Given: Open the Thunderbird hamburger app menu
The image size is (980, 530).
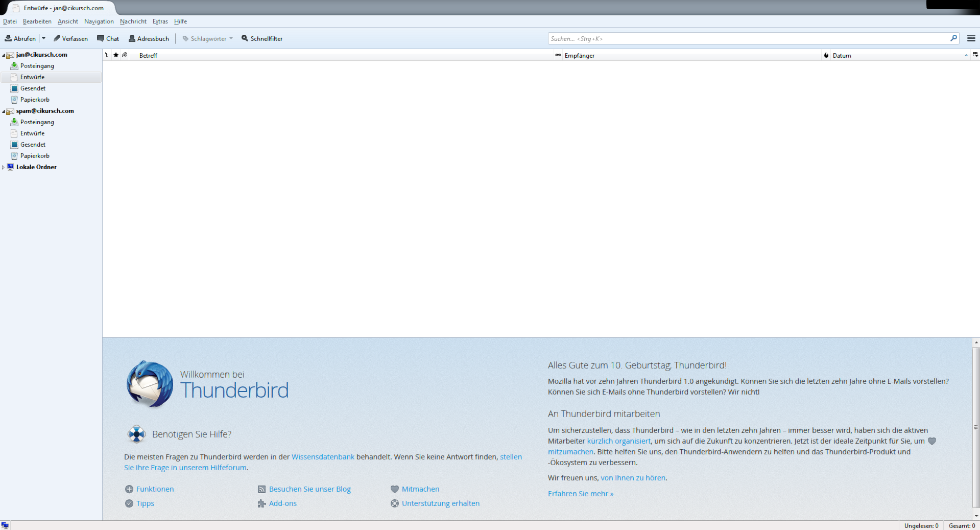Looking at the screenshot, I should (971, 38).
